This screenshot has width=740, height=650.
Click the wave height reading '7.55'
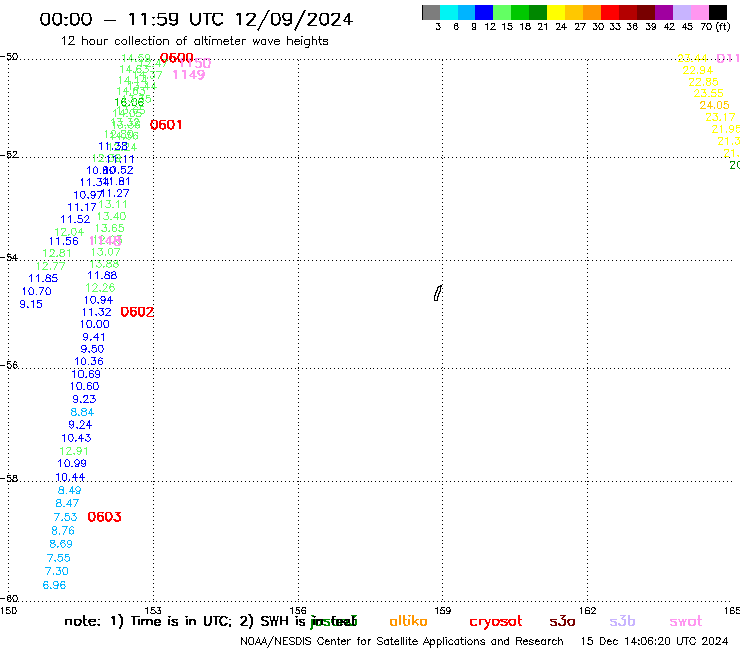pyautogui.click(x=59, y=558)
